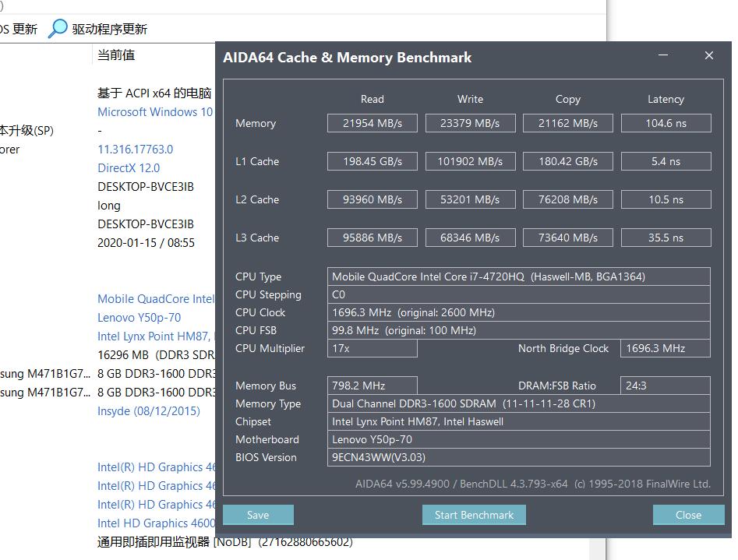The height and width of the screenshot is (560, 738).
Task: Open the Intel Lynx Point HM87 link
Action: 156,336
